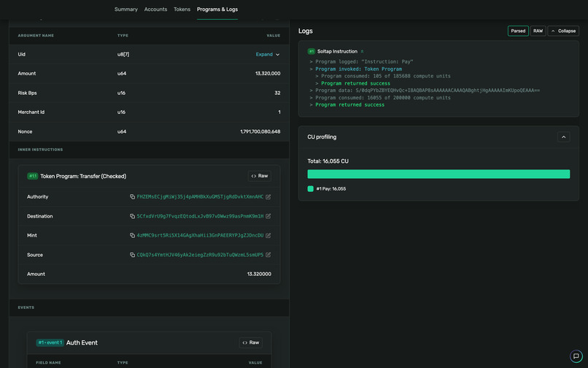
Task: Select the Uid type u8[7]
Action: 123,55
